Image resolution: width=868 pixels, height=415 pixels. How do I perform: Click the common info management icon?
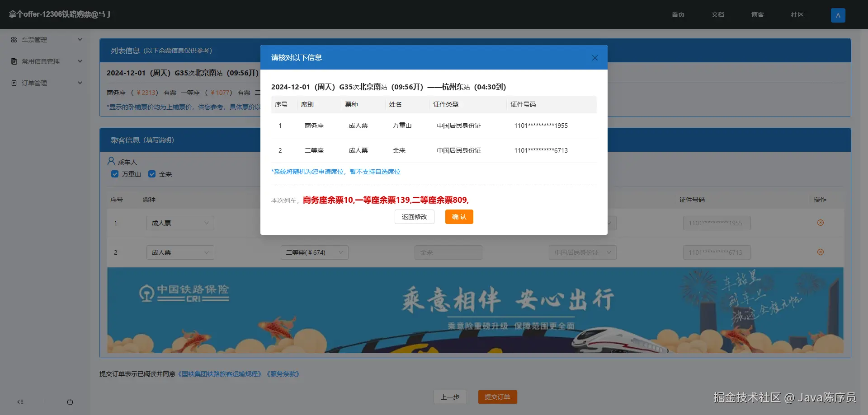14,61
